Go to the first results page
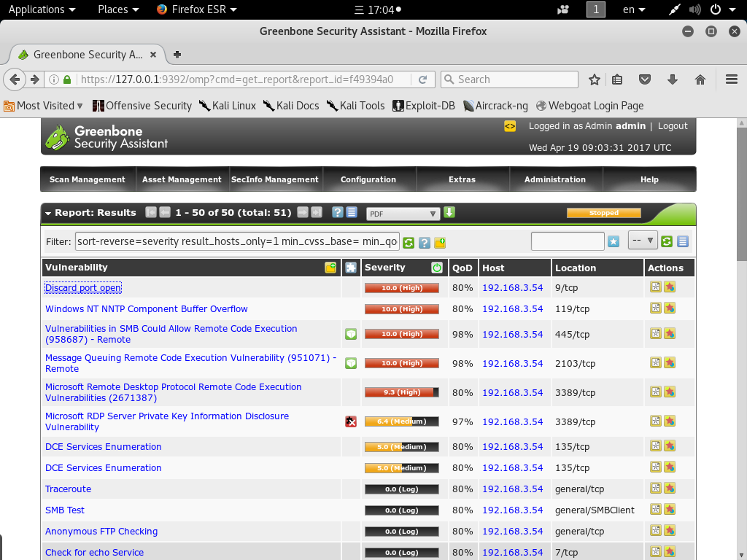Image resolution: width=747 pixels, height=560 pixels. [x=150, y=212]
